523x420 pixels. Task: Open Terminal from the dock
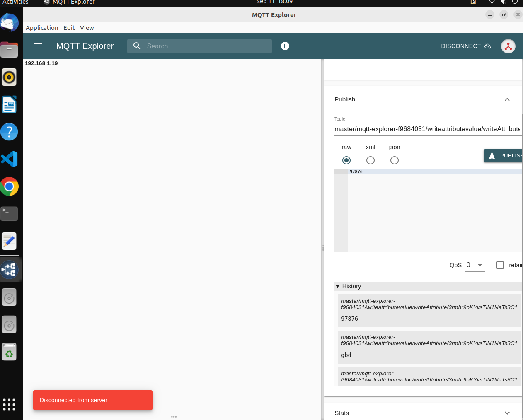click(x=9, y=214)
